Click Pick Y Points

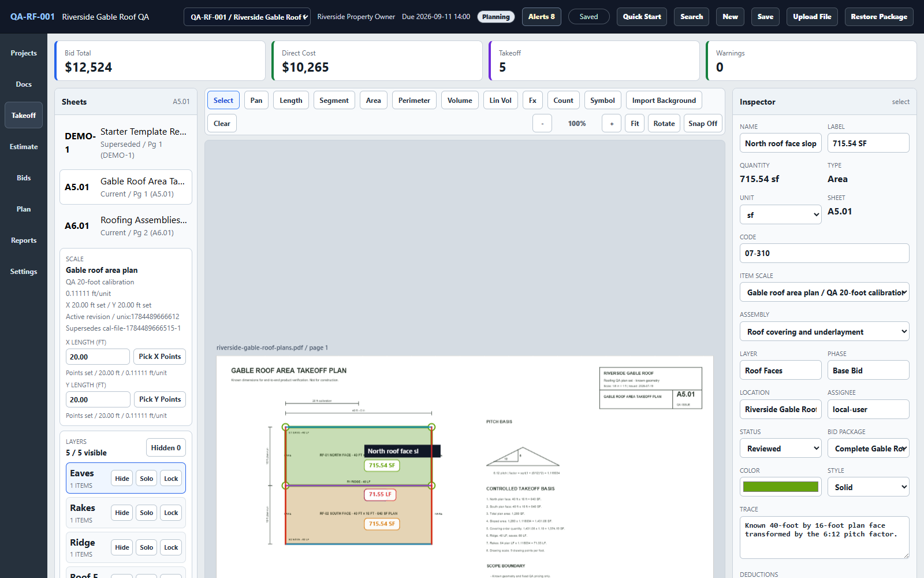click(160, 399)
